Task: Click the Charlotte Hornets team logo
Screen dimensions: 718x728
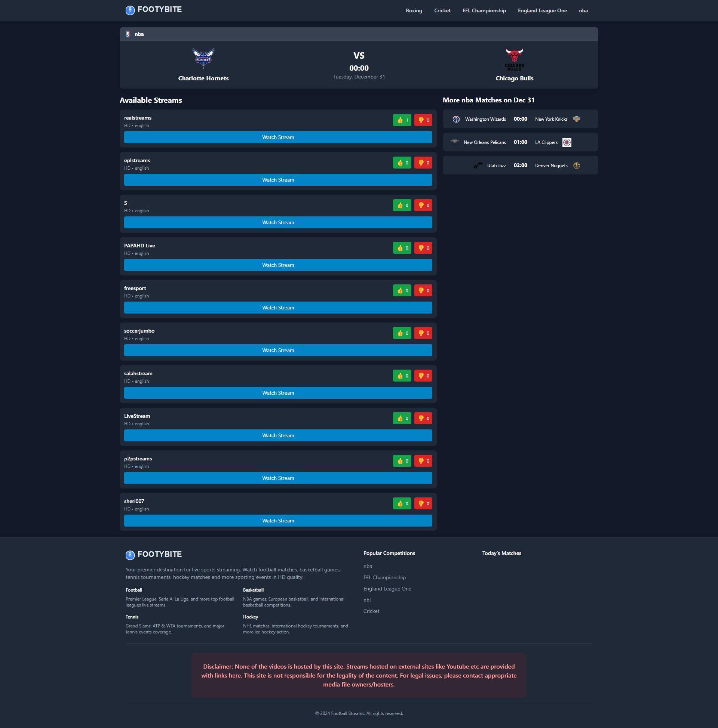Action: pyautogui.click(x=203, y=58)
